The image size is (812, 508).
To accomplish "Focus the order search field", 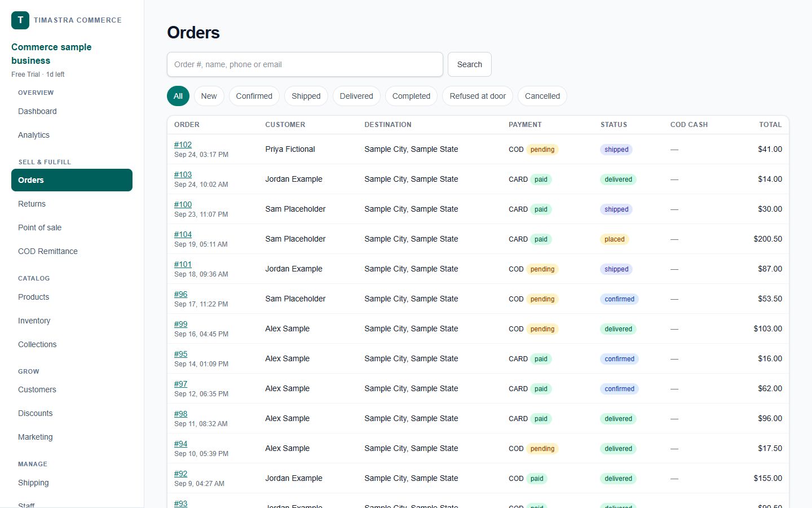I will tap(305, 64).
